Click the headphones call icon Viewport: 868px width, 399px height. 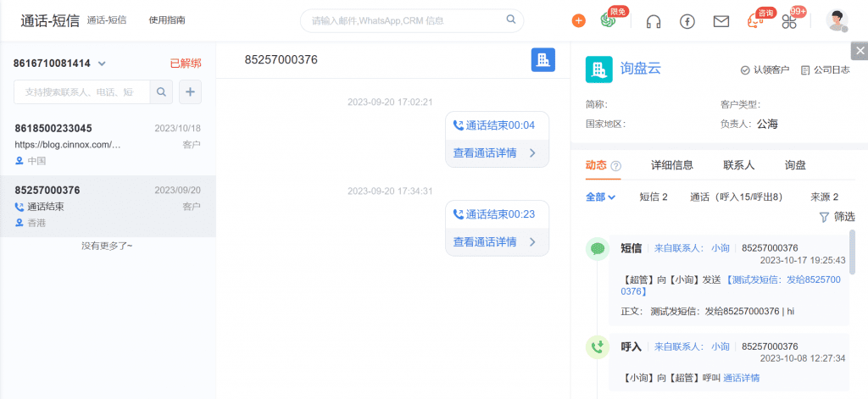click(654, 21)
